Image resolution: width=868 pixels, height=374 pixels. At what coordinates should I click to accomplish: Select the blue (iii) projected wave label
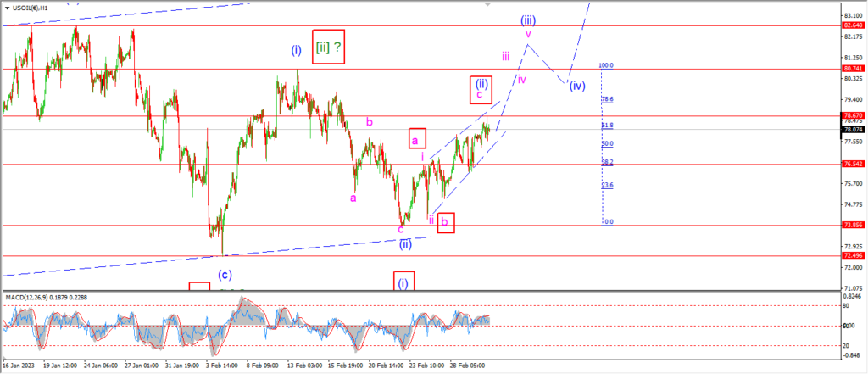click(527, 20)
